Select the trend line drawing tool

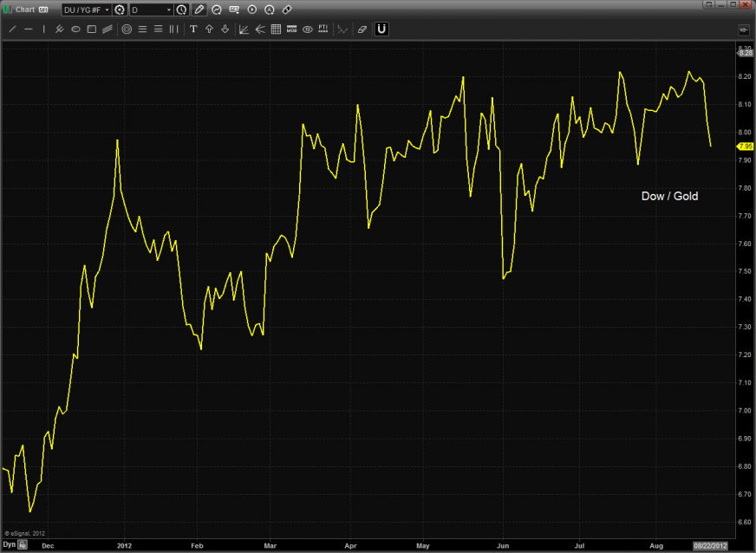(12, 29)
